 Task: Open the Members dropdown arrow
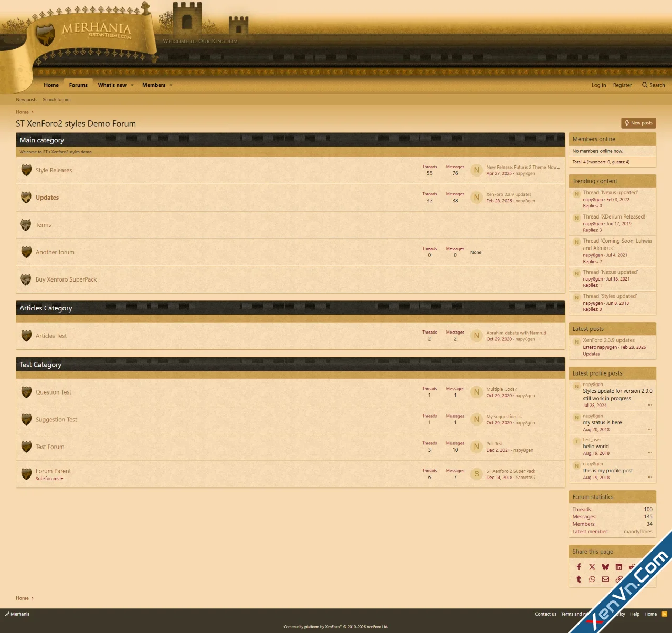coord(171,85)
